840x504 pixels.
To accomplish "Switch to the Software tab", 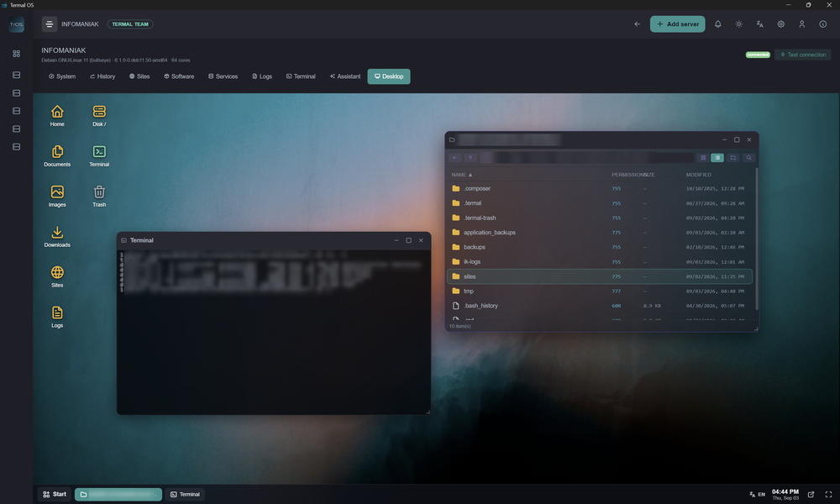I will tap(179, 76).
